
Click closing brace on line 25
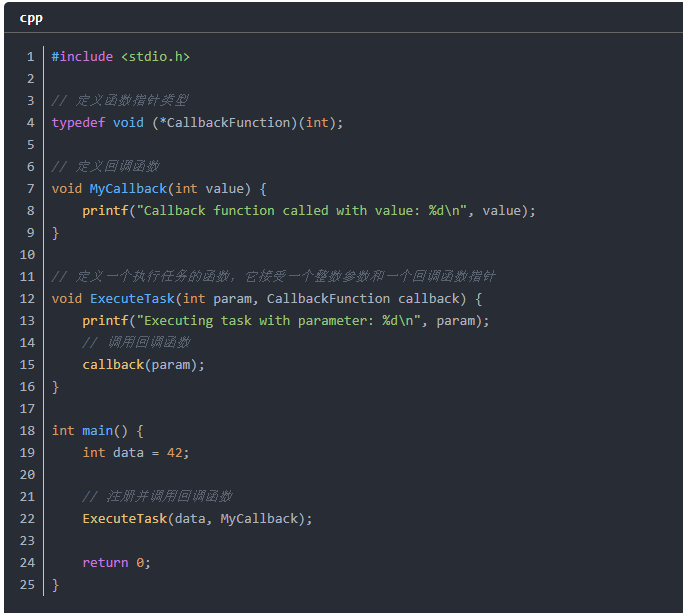tap(55, 585)
